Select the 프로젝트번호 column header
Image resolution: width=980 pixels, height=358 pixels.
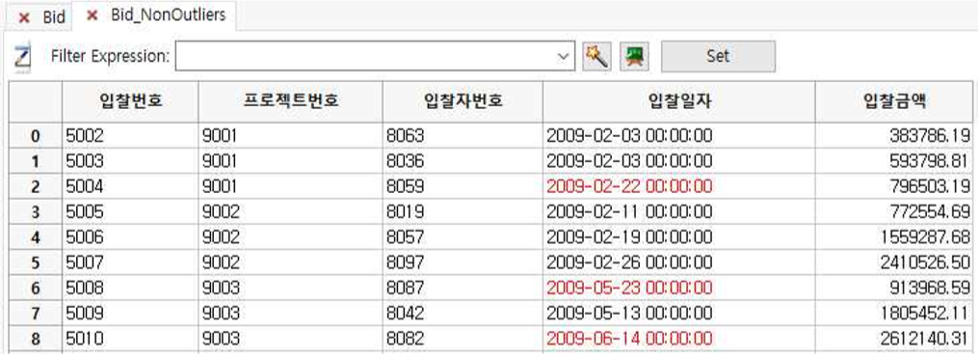[290, 101]
